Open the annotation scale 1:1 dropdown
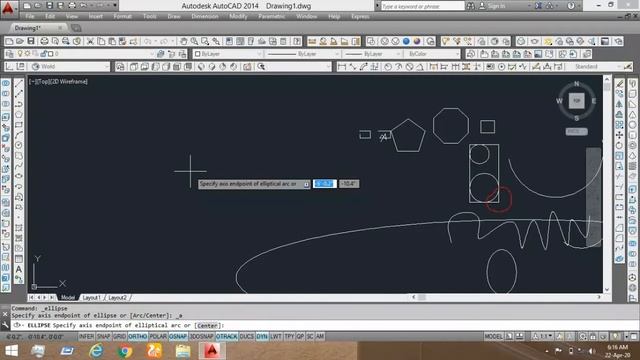 [x=544, y=336]
